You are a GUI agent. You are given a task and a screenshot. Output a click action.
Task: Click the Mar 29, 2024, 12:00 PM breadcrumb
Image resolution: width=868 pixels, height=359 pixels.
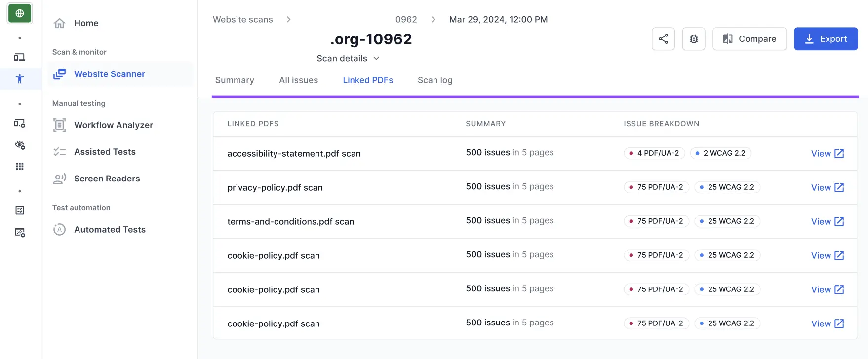click(499, 19)
